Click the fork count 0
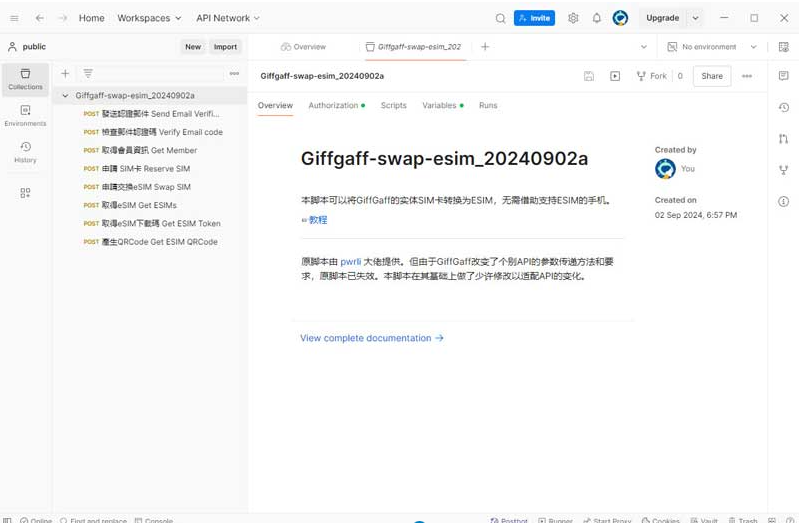 coord(680,76)
